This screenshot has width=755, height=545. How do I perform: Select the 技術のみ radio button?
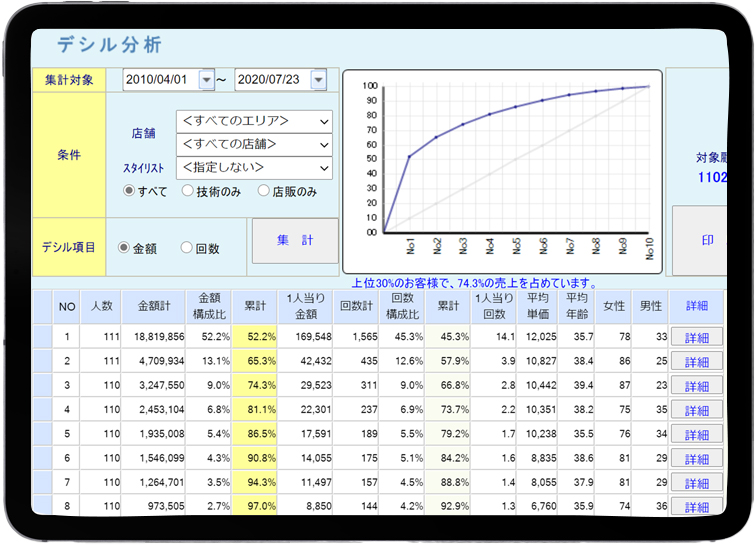click(187, 191)
